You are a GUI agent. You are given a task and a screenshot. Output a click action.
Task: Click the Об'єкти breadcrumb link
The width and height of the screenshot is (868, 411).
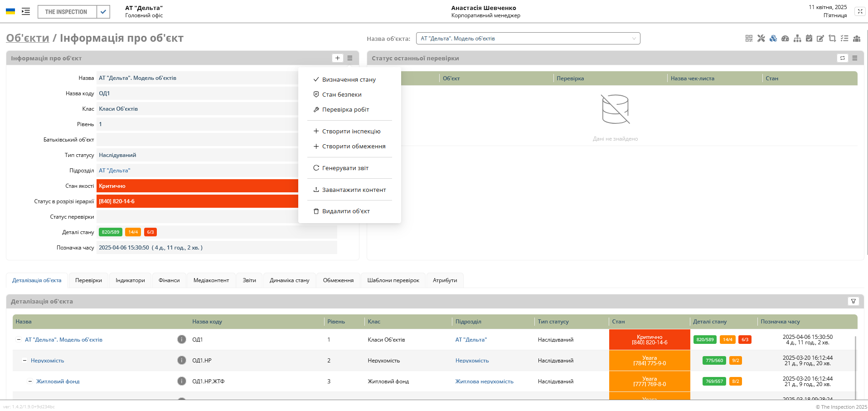pos(28,38)
